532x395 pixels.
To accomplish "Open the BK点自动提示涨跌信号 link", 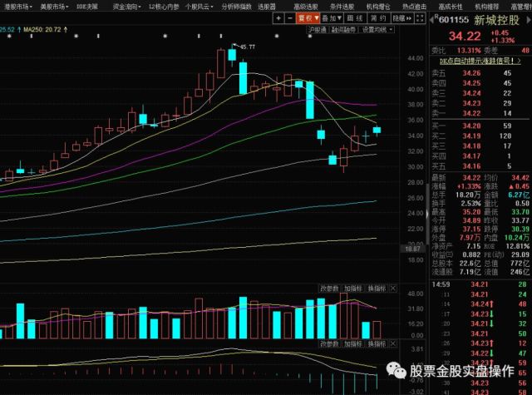I will tap(480, 61).
